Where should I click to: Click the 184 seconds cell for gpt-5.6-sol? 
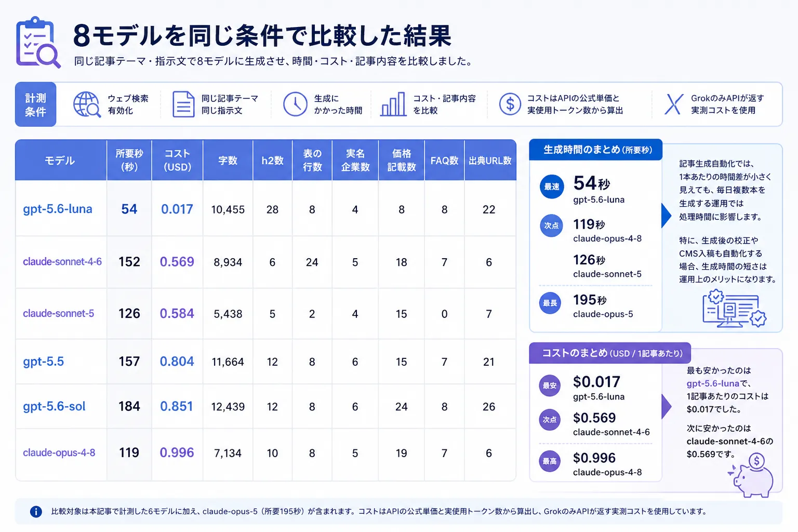[x=129, y=406]
